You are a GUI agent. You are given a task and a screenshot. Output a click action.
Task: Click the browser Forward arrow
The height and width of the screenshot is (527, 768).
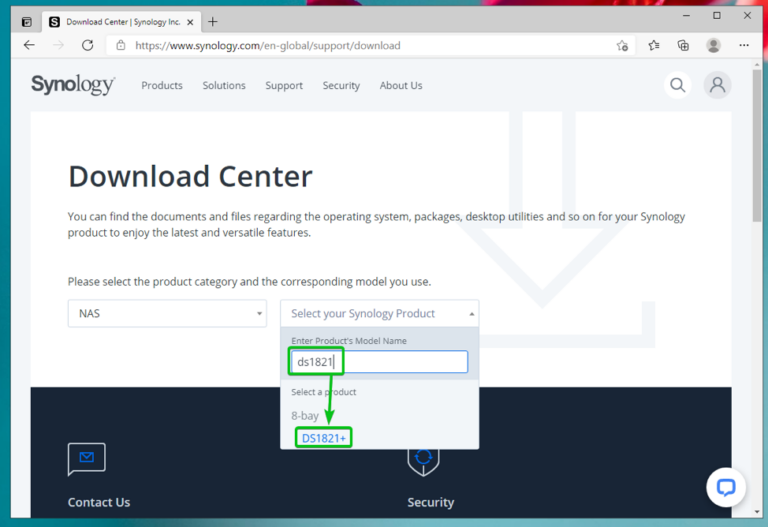(58, 46)
